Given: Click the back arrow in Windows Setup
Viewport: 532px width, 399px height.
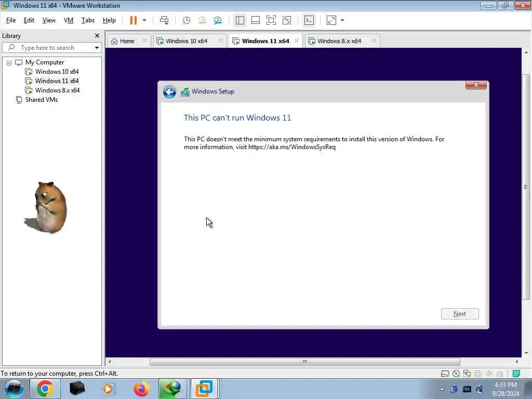Looking at the screenshot, I should tap(169, 92).
